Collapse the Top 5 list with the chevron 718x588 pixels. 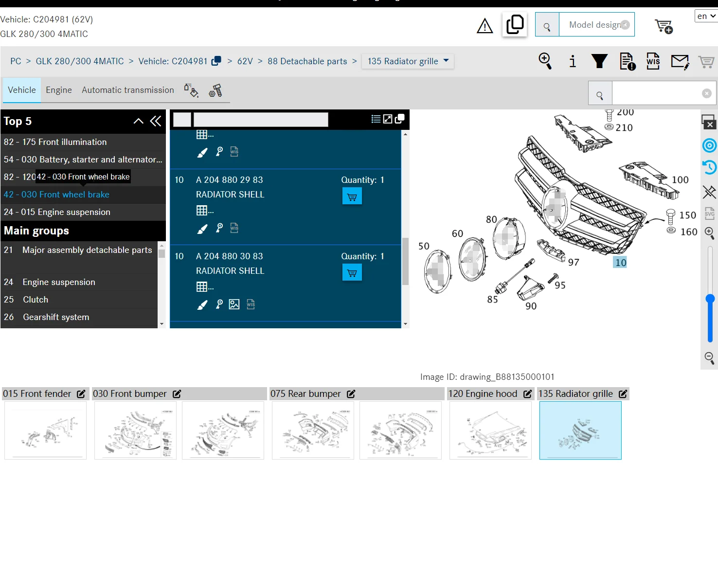139,121
